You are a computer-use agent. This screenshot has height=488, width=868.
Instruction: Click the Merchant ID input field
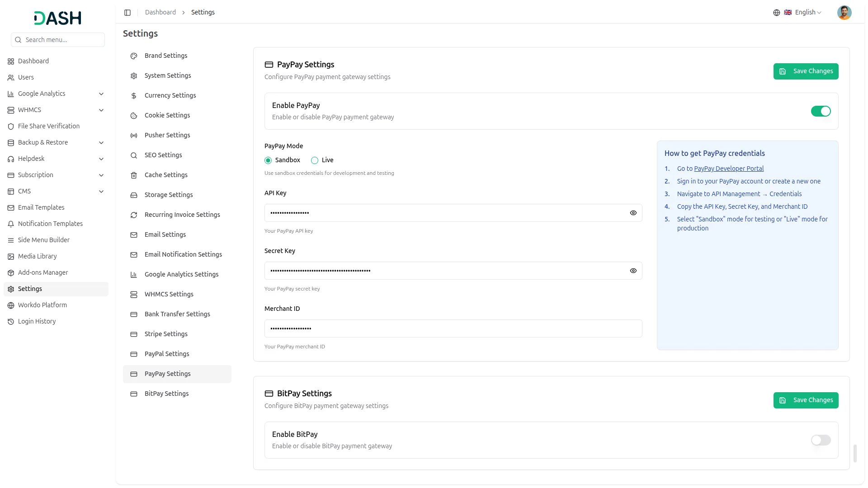(x=453, y=328)
